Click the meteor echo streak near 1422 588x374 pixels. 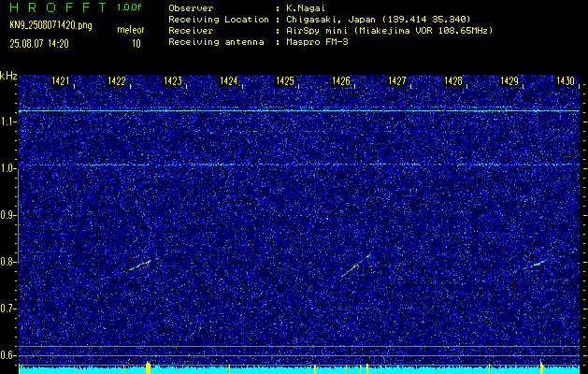click(x=140, y=265)
